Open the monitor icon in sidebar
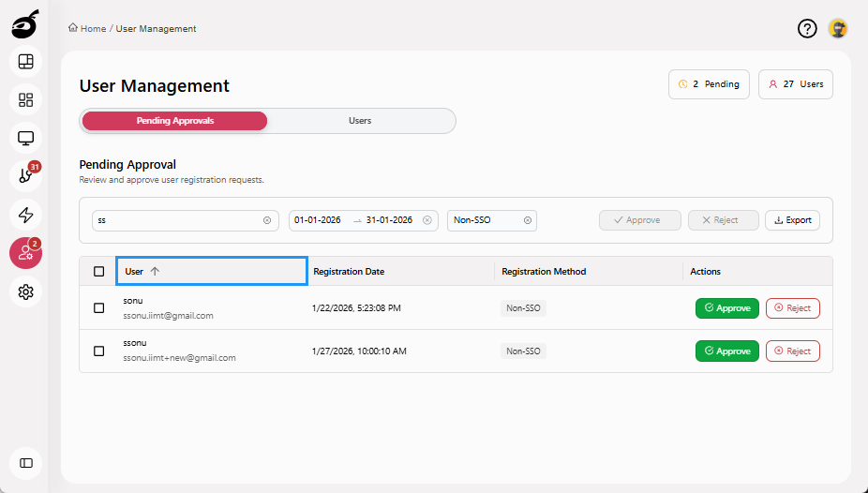 point(26,139)
